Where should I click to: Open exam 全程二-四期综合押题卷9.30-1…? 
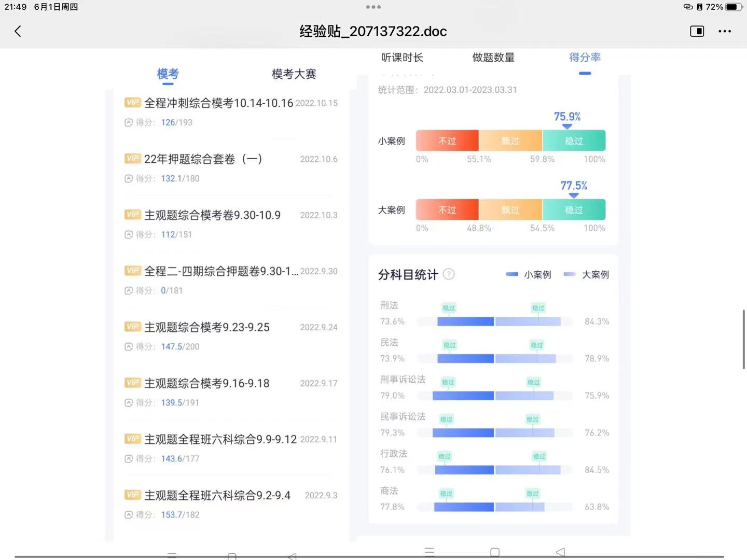[221, 271]
